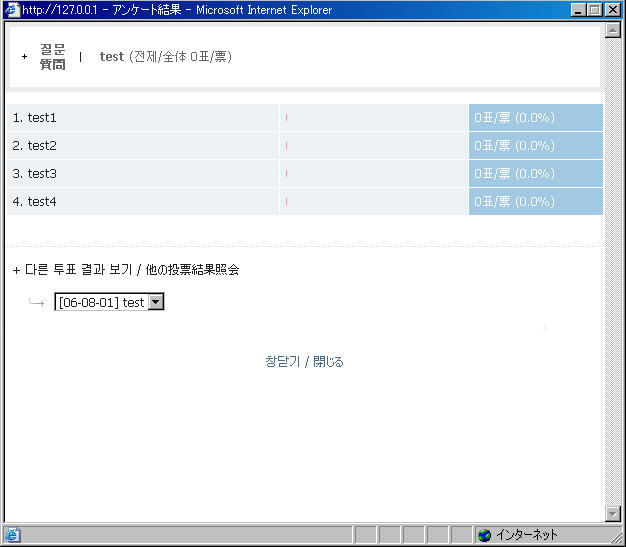Screen dimensions: 626x547
Task: Click the scrollbar up arrow
Action: click(612, 30)
